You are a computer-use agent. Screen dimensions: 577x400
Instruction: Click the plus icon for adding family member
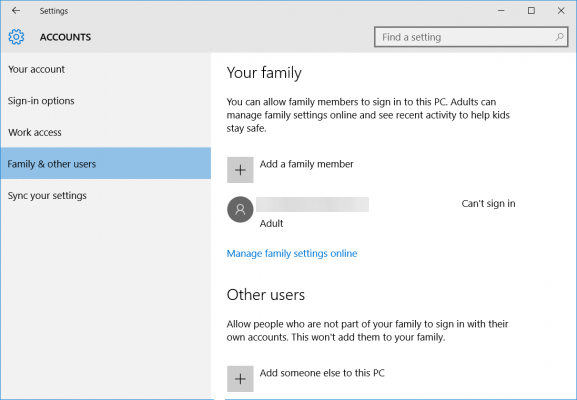coord(240,170)
